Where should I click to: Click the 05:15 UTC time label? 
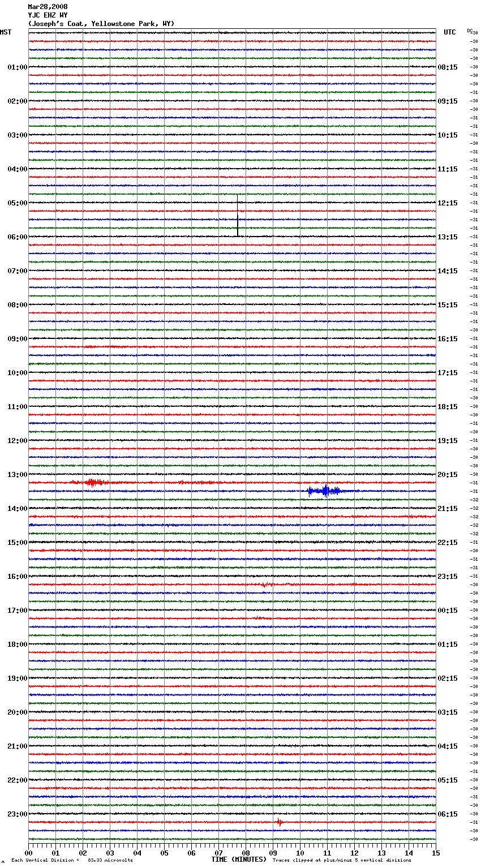pyautogui.click(x=448, y=780)
